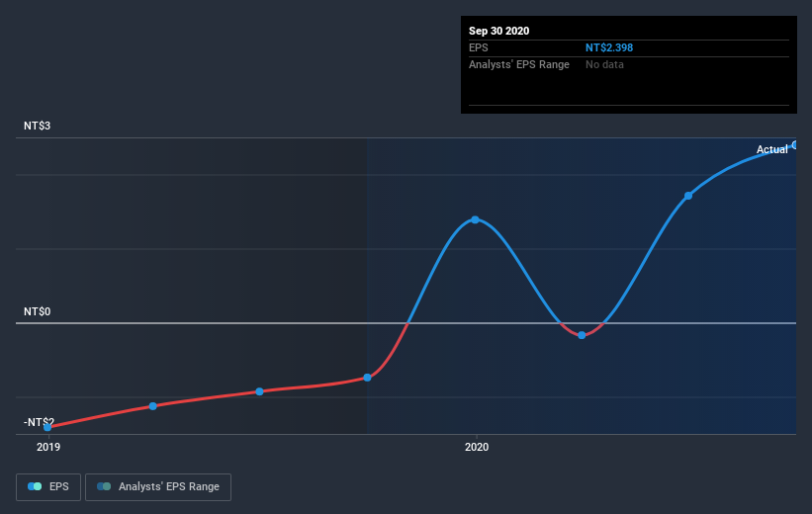The height and width of the screenshot is (514, 812).
Task: Select the negative dip data point after 2020
Action: point(582,335)
